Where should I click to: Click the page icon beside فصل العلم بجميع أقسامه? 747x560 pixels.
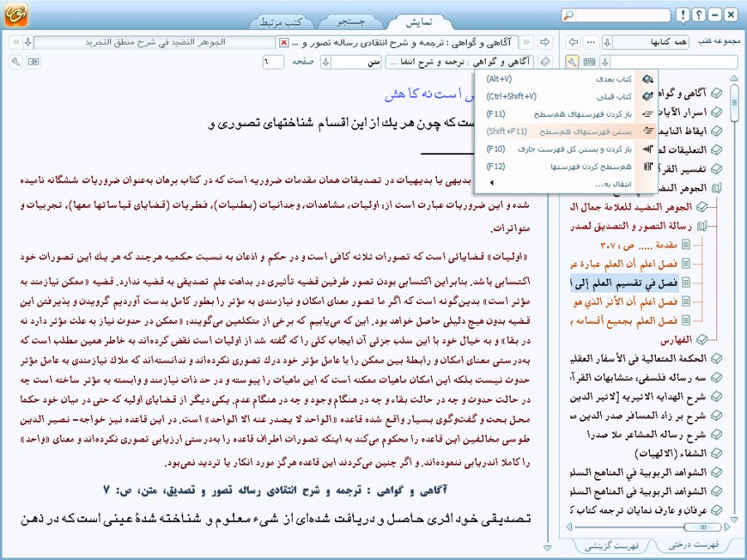pos(686,321)
